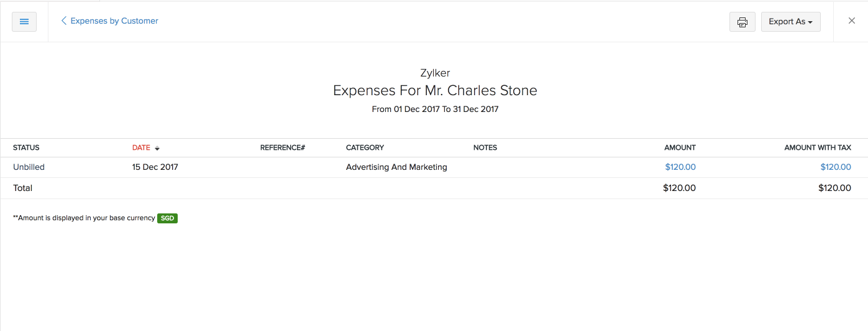The width and height of the screenshot is (868, 331).
Task: Sort by the DATE column header
Action: 141,148
